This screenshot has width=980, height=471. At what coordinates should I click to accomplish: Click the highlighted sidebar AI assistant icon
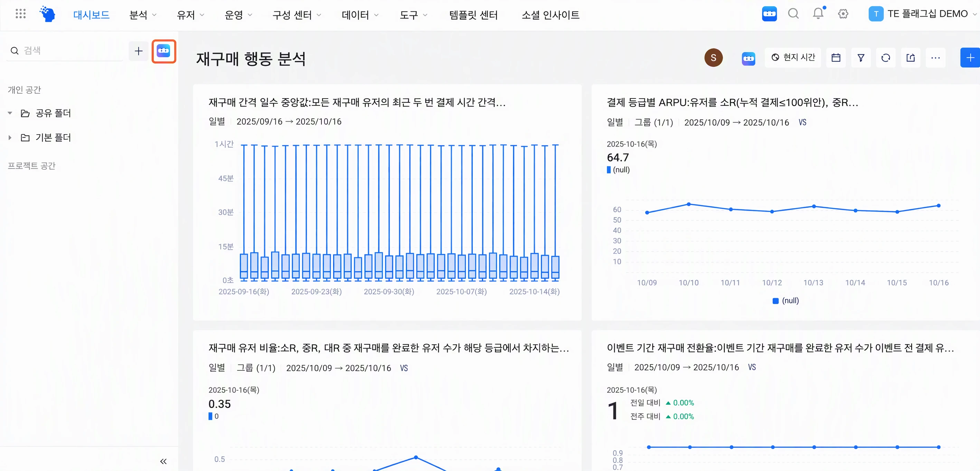click(163, 51)
